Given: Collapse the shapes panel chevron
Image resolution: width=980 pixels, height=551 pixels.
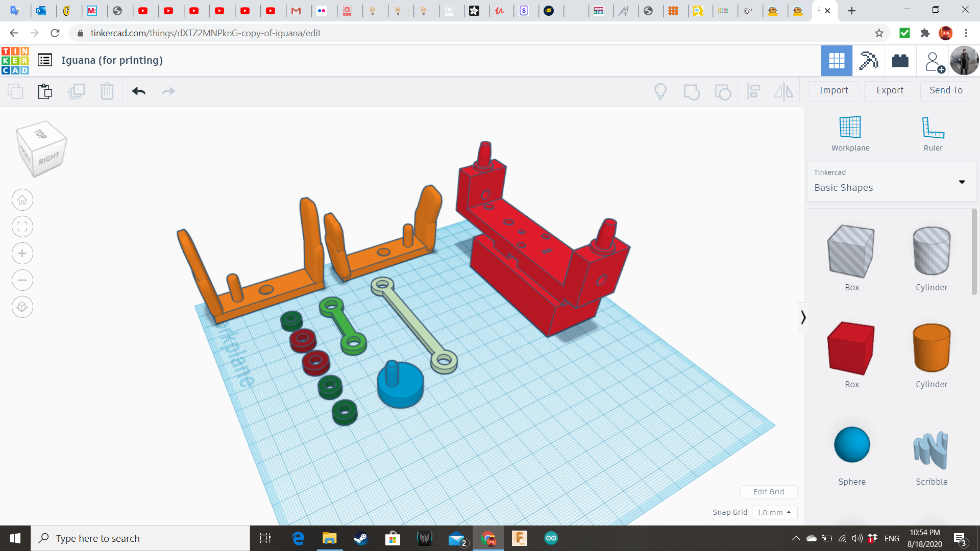Looking at the screenshot, I should coord(803,317).
